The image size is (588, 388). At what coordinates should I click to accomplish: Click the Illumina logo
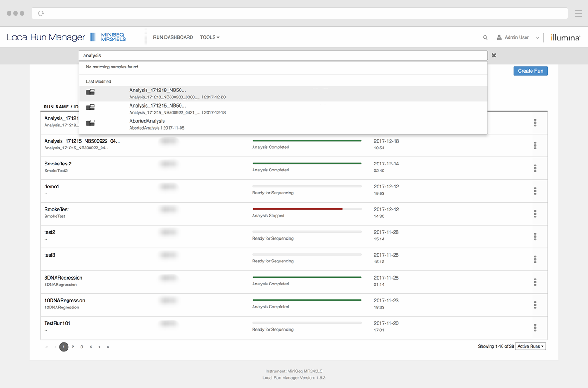point(565,38)
